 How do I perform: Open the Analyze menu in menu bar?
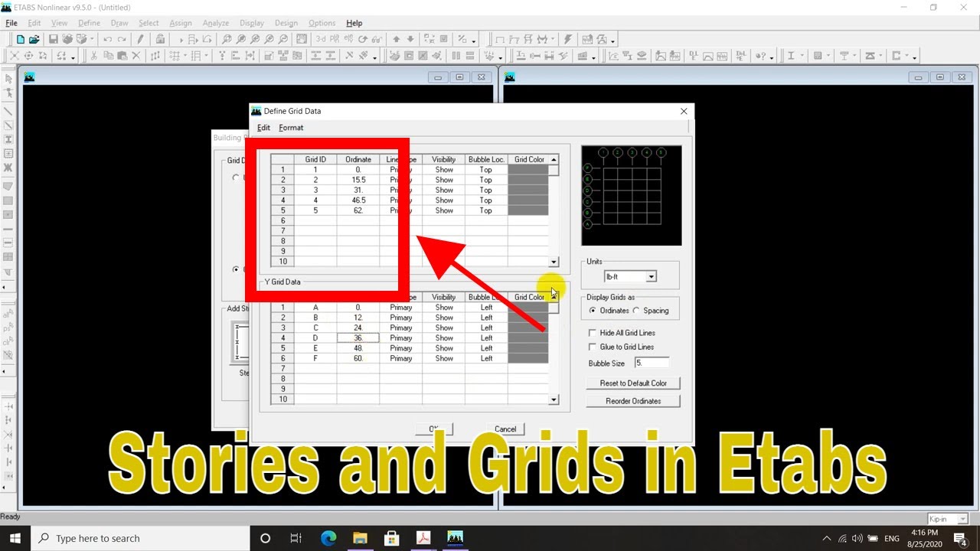(216, 23)
